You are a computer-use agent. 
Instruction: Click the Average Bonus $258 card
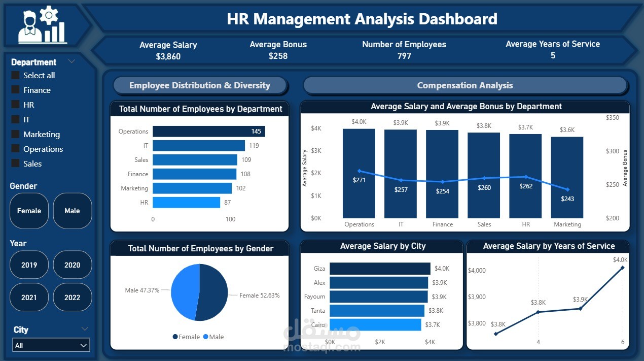point(278,50)
